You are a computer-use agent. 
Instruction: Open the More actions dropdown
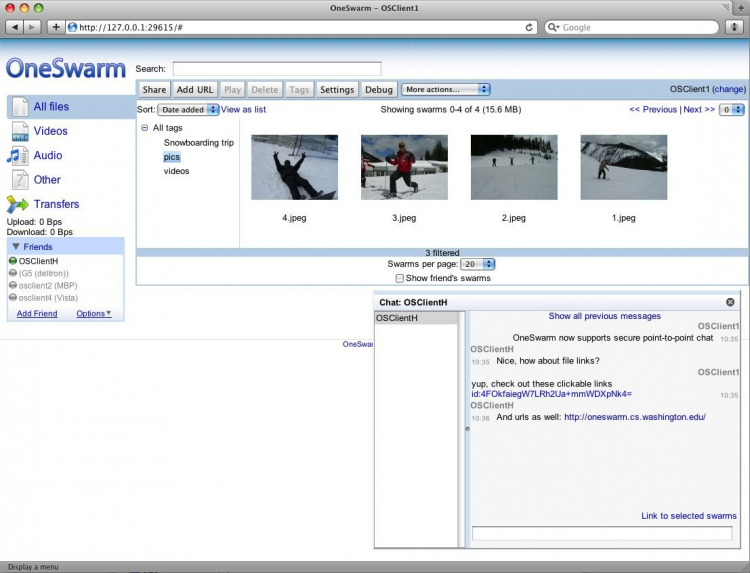(445, 90)
